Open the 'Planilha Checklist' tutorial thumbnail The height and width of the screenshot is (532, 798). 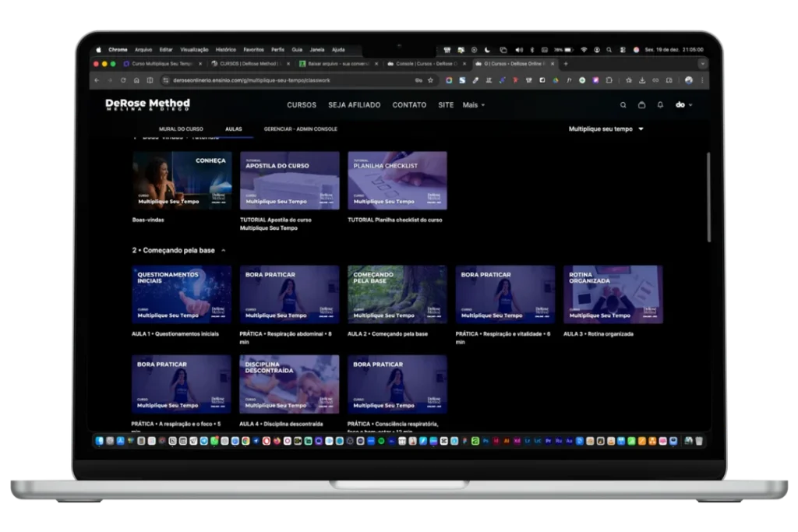397,181
